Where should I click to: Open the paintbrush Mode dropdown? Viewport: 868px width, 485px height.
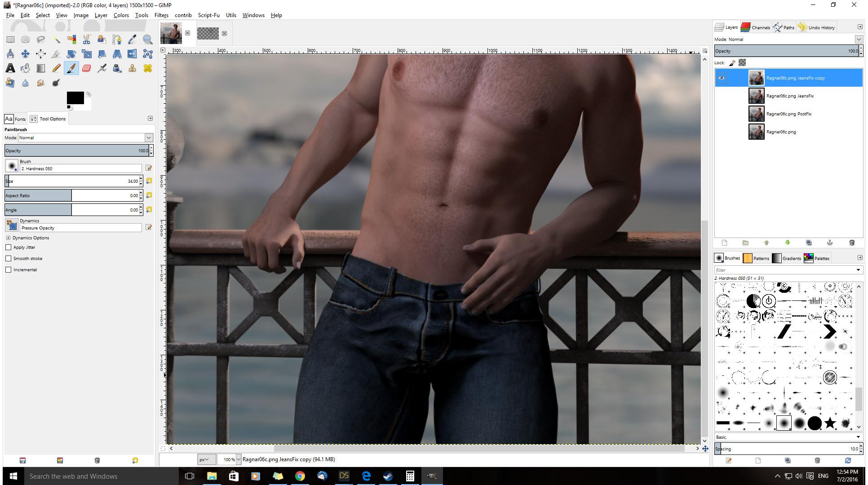tap(148, 138)
